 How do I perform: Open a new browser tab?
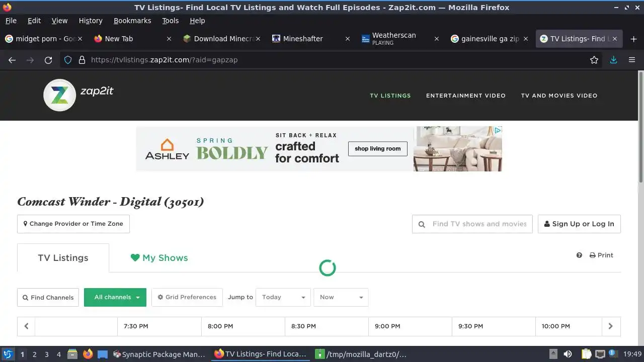click(634, 39)
